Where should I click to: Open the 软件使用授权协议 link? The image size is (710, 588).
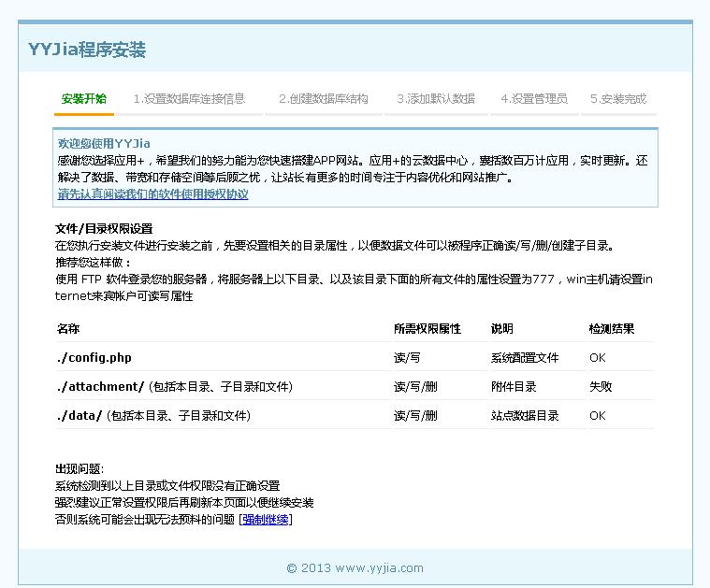click(x=153, y=194)
